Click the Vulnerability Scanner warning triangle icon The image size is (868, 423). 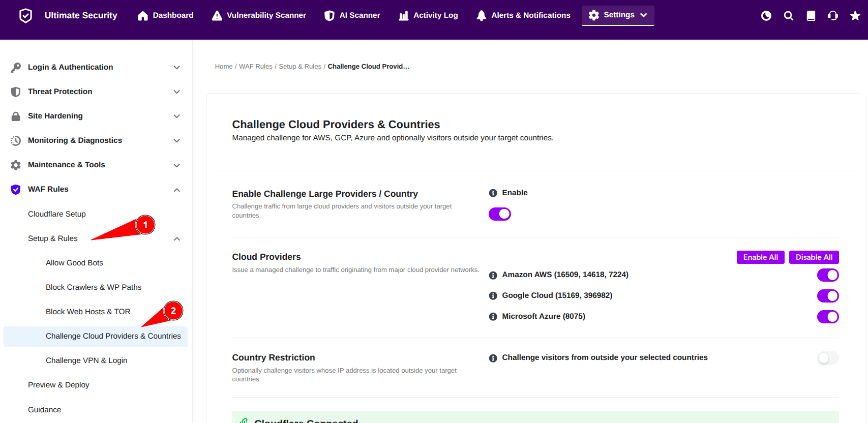point(217,16)
